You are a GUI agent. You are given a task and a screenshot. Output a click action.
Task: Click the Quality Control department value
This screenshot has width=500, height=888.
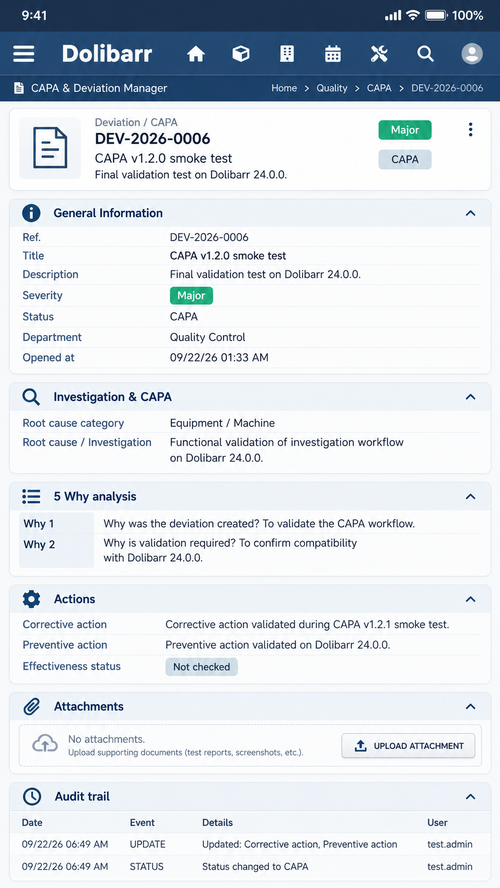(208, 338)
